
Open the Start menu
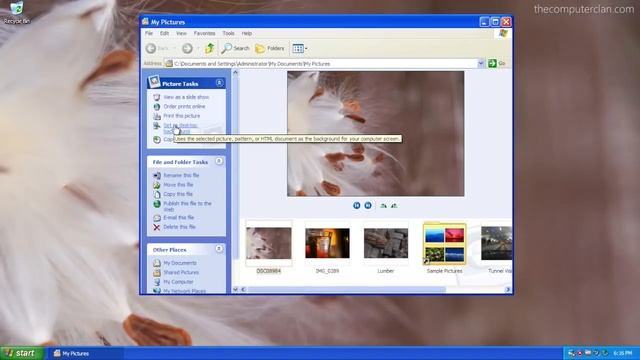click(x=21, y=353)
